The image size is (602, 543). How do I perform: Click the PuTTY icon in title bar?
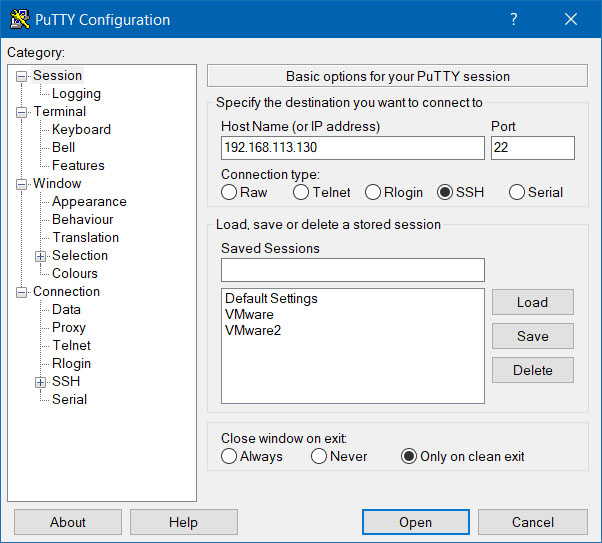click(19, 19)
